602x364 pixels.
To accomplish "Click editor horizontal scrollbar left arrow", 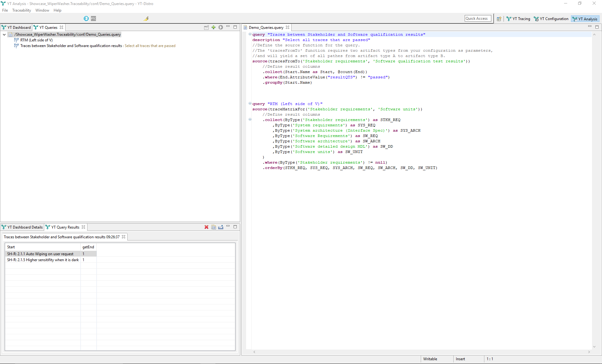I will pos(254,352).
